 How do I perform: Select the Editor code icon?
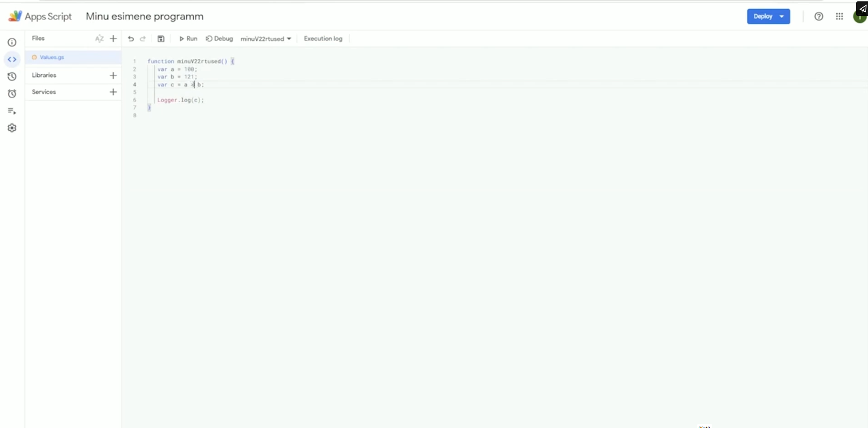pos(12,59)
